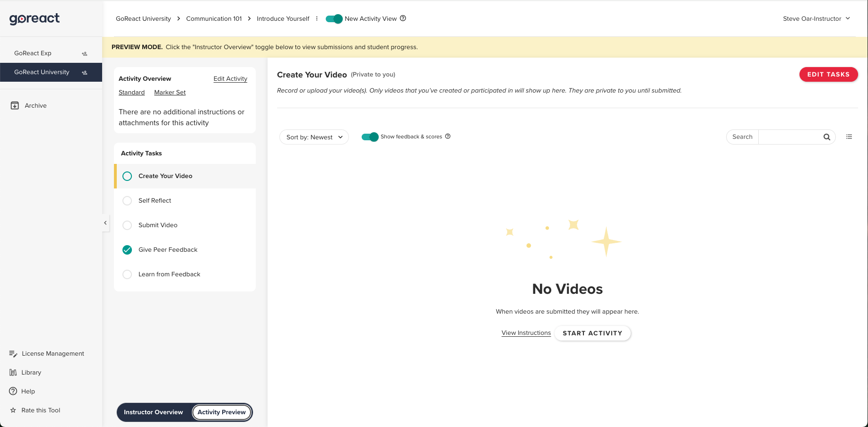This screenshot has width=868, height=427.
Task: Collapse the activity sidebar panel
Action: pos(105,222)
